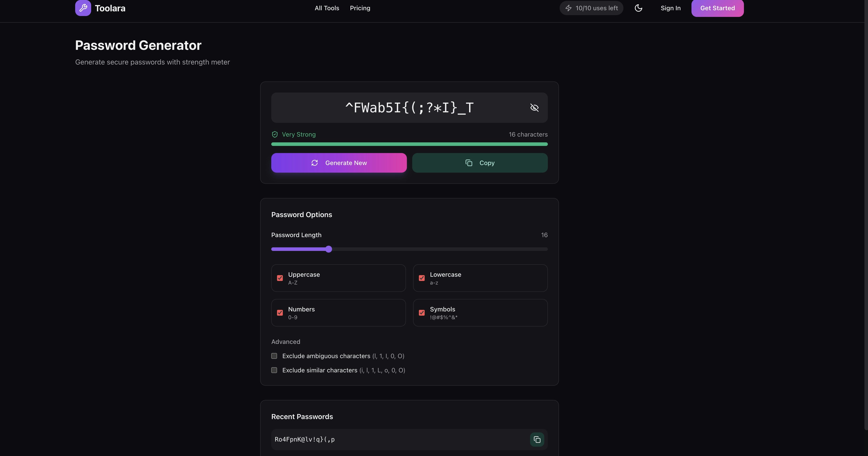This screenshot has height=456, width=868.
Task: Click the copy icon on the Copy button
Action: tap(469, 163)
